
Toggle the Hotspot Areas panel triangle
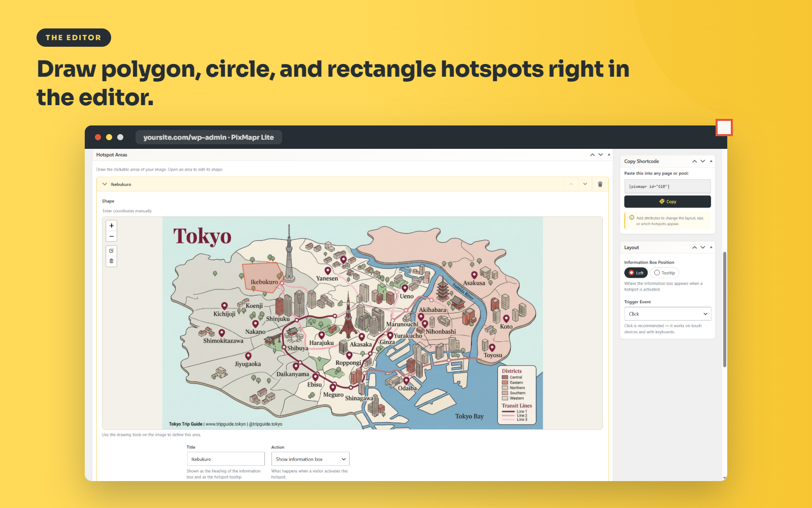[x=609, y=154]
